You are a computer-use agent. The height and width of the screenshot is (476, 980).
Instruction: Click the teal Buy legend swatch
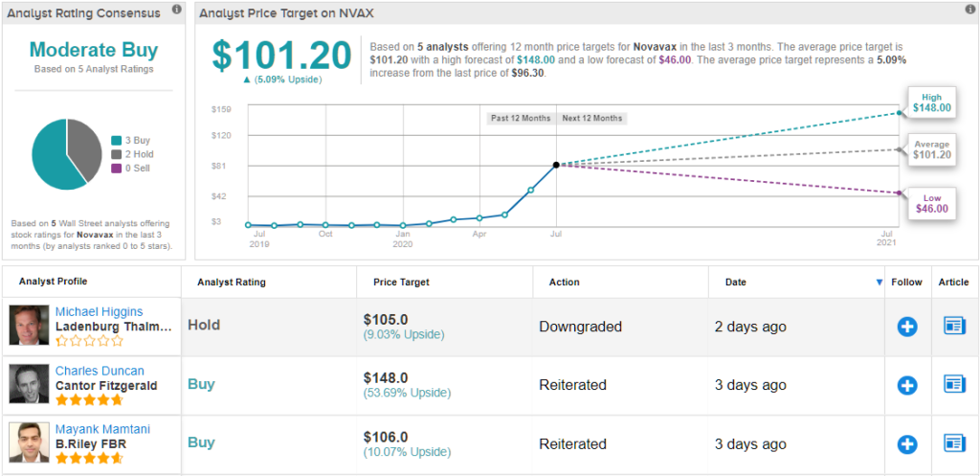point(117,140)
